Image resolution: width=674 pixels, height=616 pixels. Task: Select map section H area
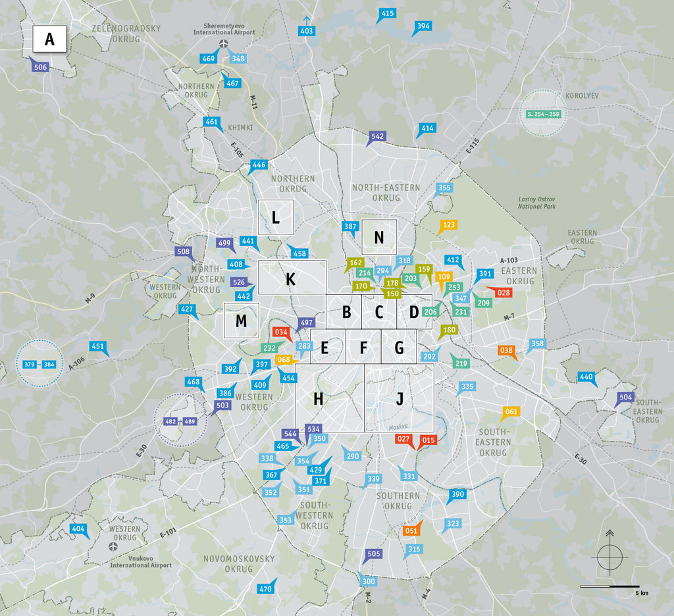[x=319, y=399]
